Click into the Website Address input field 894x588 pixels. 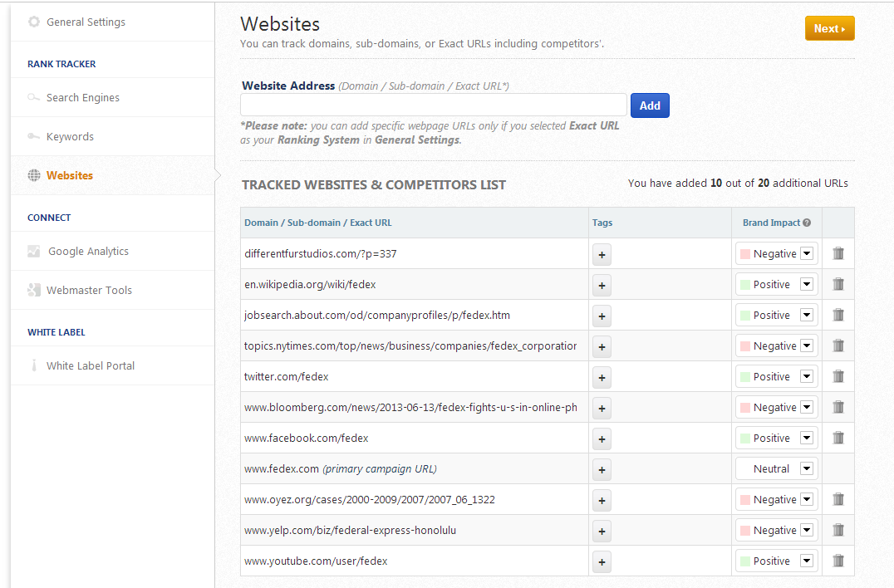click(434, 105)
